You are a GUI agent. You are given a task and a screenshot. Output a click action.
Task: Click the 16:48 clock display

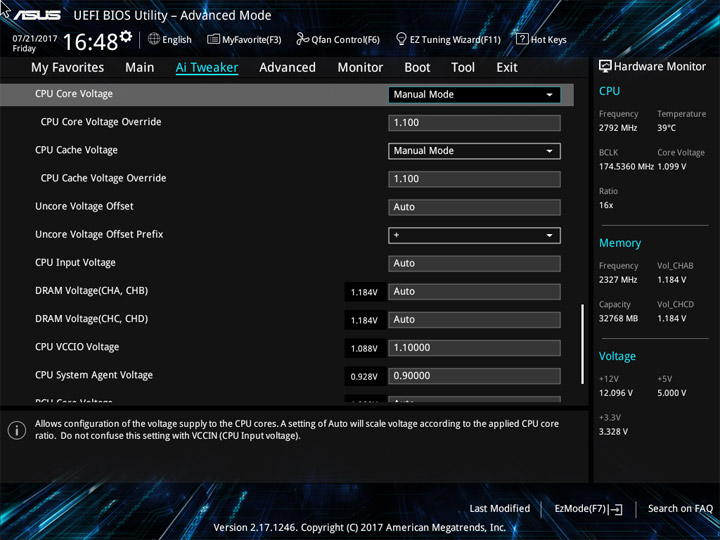coord(90,42)
